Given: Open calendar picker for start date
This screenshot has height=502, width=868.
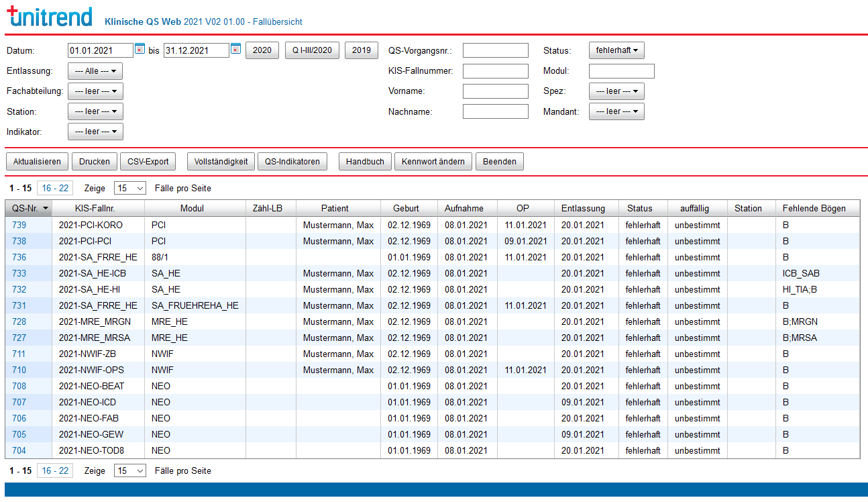Looking at the screenshot, I should (x=140, y=48).
